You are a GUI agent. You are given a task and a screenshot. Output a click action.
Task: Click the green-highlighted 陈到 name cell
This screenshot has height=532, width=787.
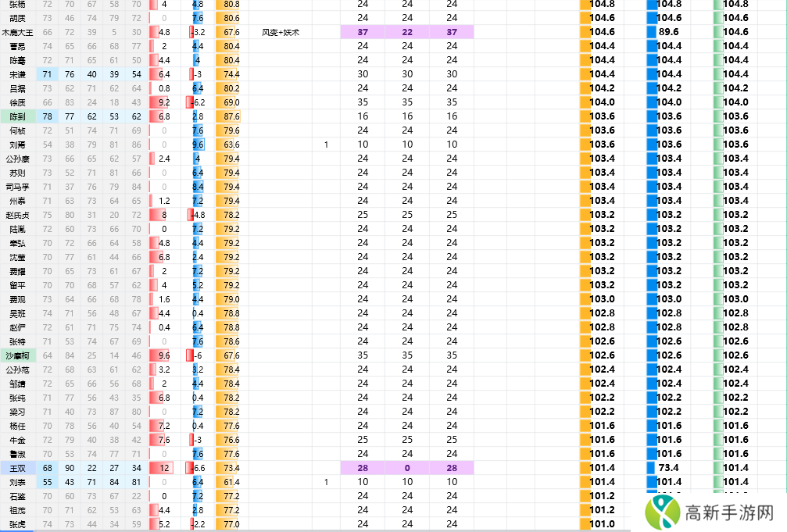coord(17,116)
